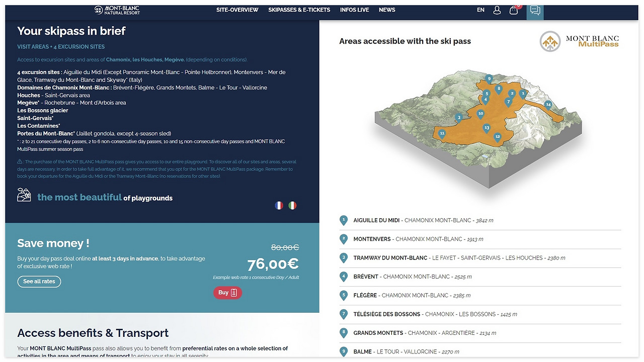The height and width of the screenshot is (362, 644).
Task: Click the list pin beside Brévent
Action: pos(344,277)
